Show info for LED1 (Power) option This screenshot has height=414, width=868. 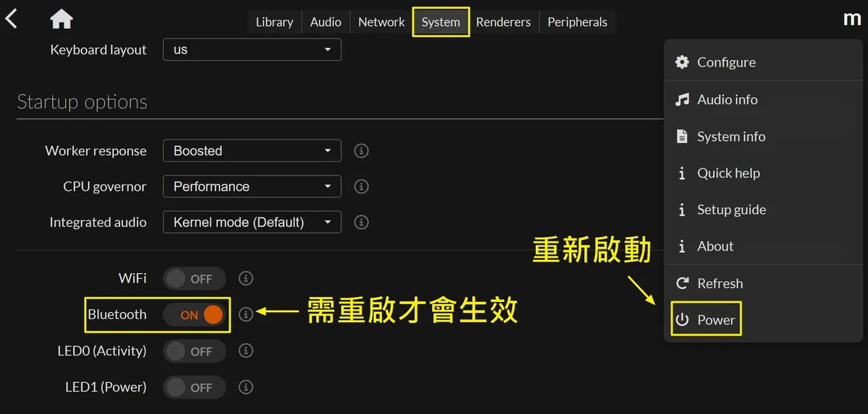pos(246,387)
